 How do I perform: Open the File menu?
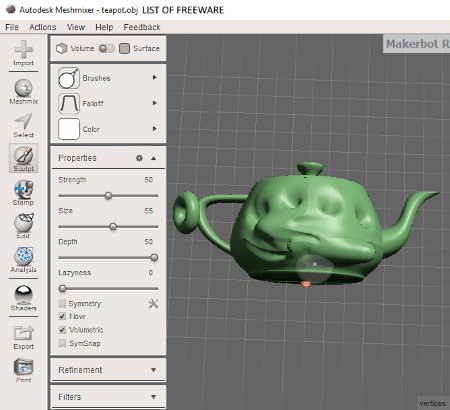[12, 27]
